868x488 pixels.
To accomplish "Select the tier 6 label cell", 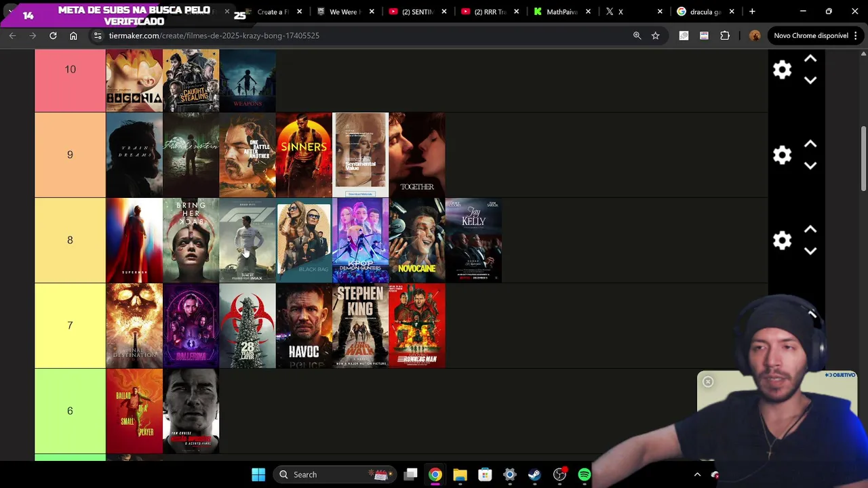I will pos(70,411).
